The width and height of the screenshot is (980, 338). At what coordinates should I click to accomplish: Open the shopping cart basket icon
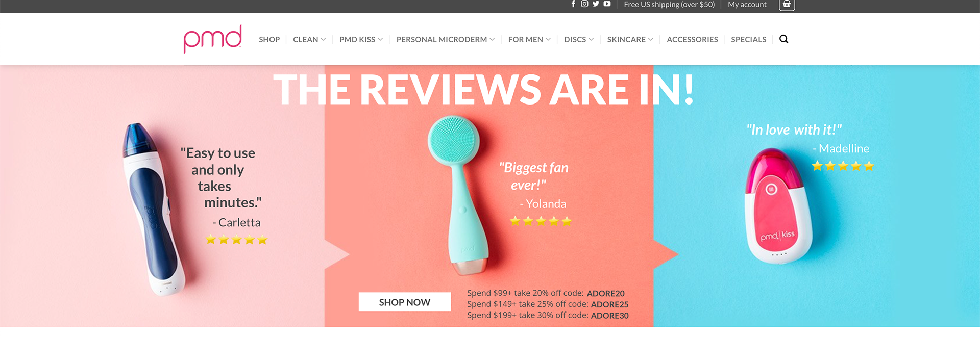click(x=787, y=5)
